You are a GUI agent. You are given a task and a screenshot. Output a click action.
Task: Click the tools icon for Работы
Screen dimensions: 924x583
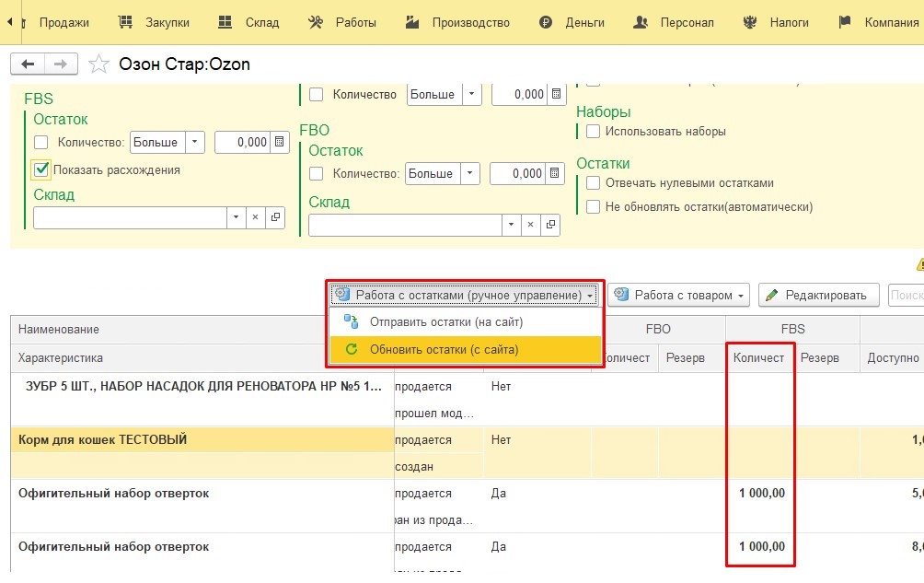point(316,22)
